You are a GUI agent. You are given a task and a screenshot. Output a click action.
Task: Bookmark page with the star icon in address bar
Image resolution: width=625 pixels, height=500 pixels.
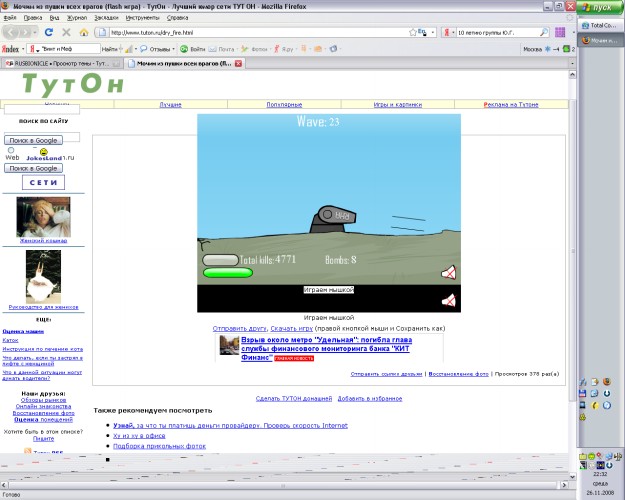tap(413, 33)
